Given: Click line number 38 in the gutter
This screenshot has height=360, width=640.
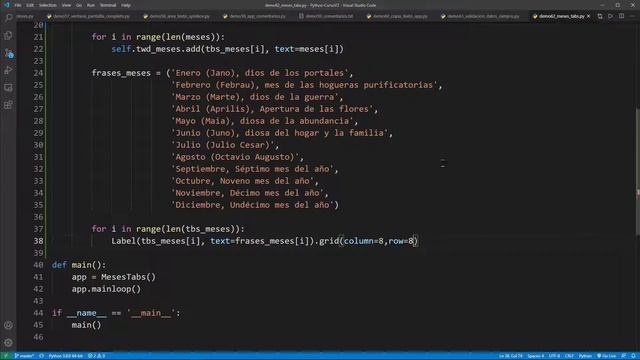Looking at the screenshot, I should click(38, 241).
